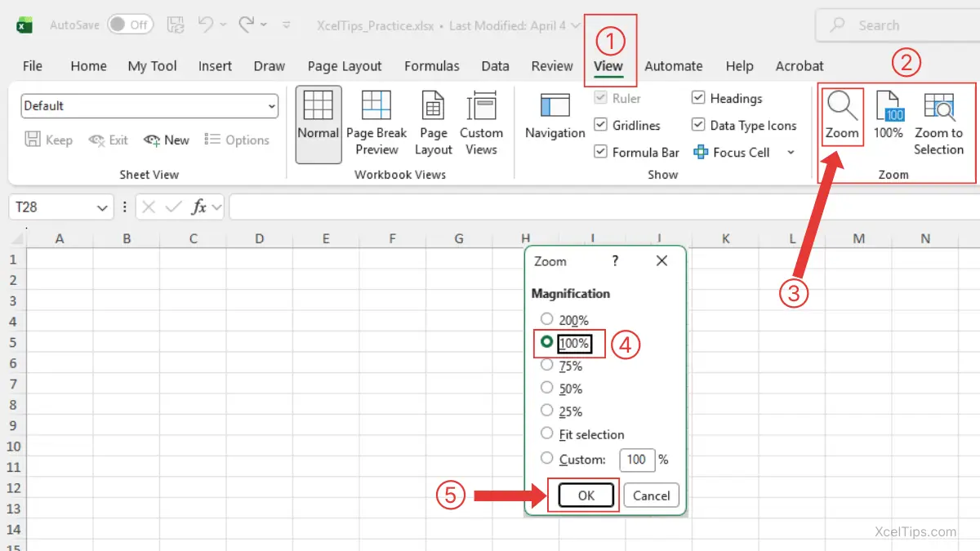The width and height of the screenshot is (980, 551).
Task: Switch to the Page Layout ribbon tab
Action: point(345,66)
